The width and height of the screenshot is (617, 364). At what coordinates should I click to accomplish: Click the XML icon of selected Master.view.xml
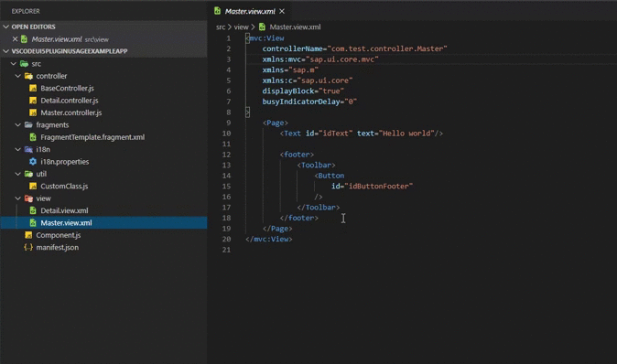pyautogui.click(x=33, y=223)
